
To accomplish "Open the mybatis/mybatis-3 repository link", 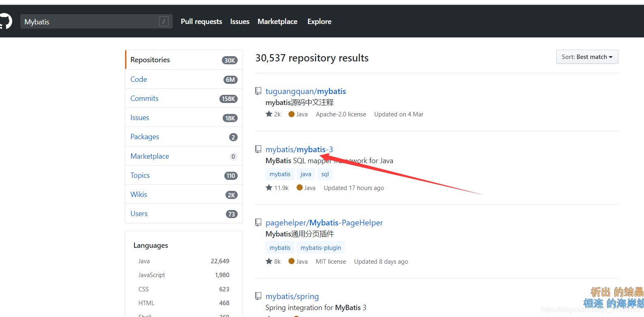I will pyautogui.click(x=299, y=149).
